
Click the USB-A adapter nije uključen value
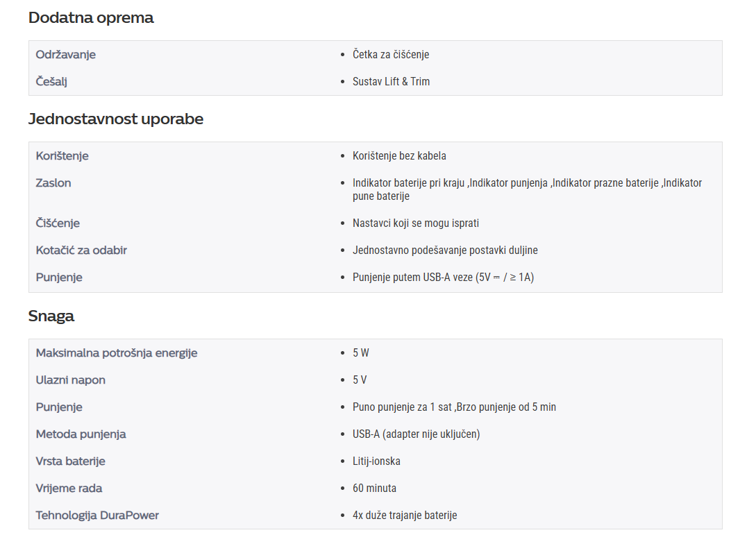416,434
